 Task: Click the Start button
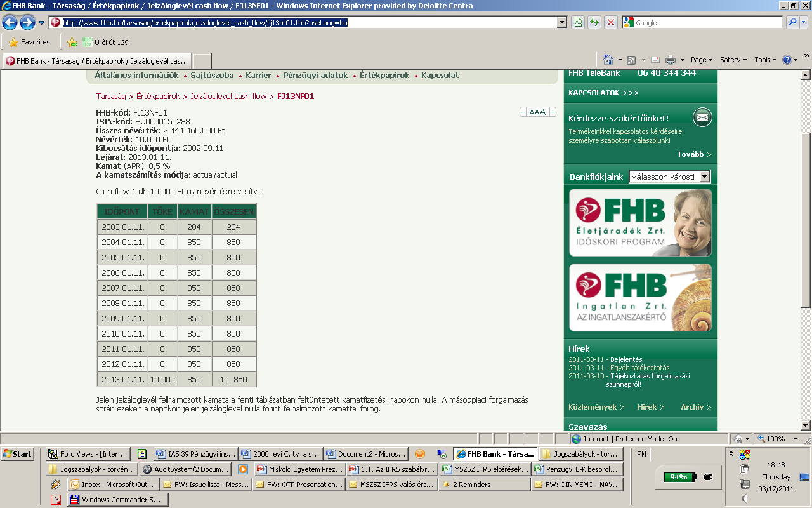click(18, 454)
